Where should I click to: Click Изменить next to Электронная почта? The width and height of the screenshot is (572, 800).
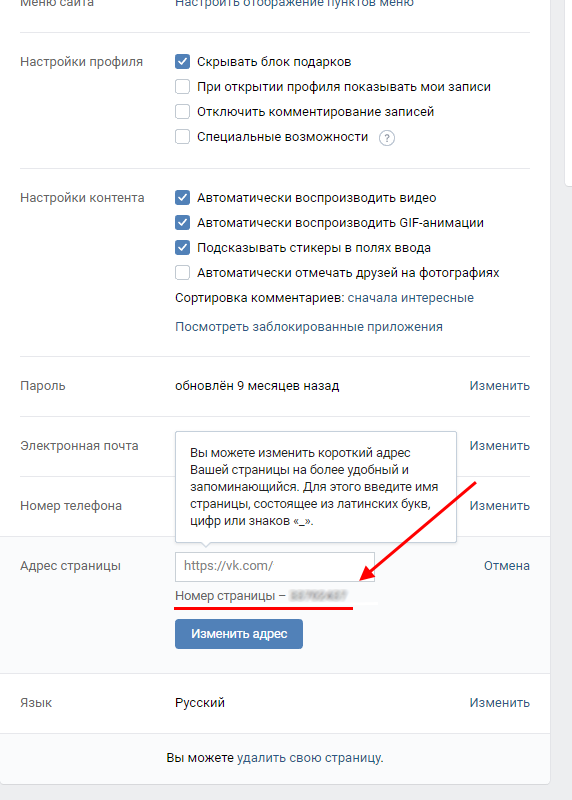(x=500, y=446)
